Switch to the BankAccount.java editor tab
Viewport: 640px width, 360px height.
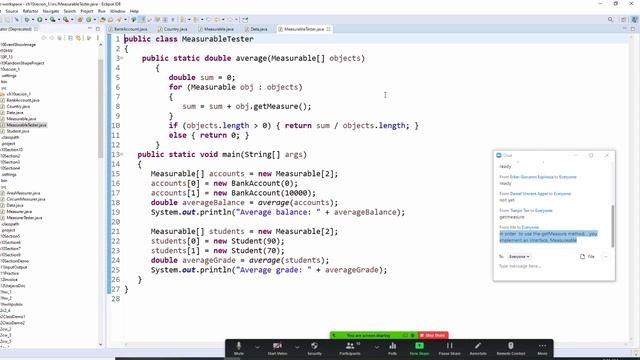(130, 29)
